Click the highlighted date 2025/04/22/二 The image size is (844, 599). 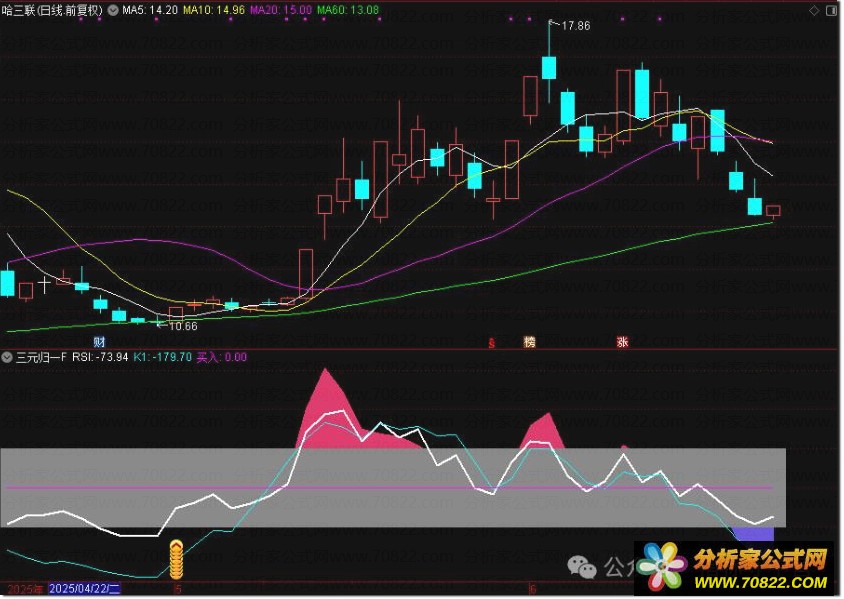(85, 589)
